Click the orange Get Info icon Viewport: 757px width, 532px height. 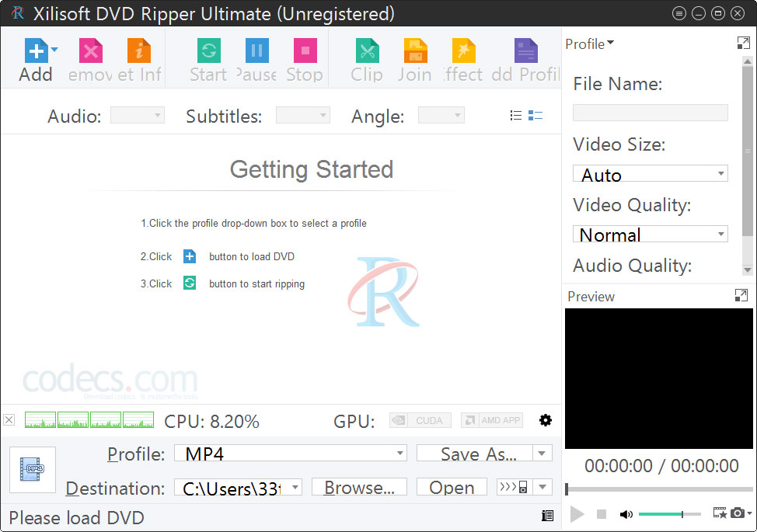click(139, 50)
